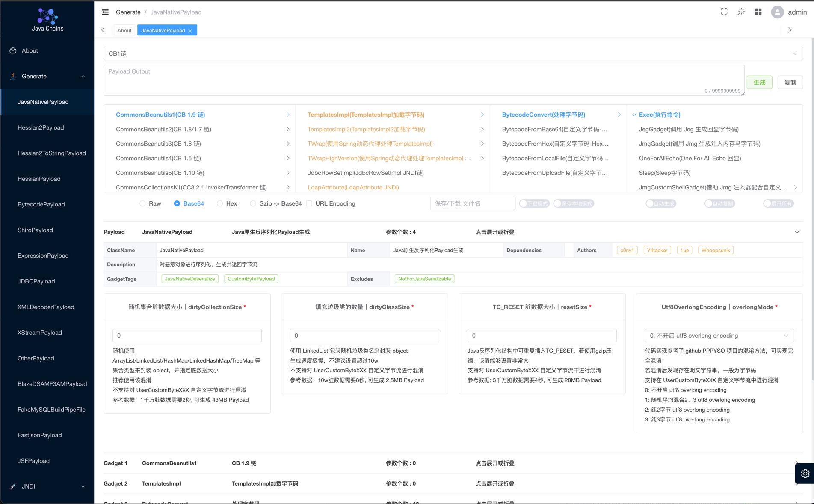The width and height of the screenshot is (814, 504).
Task: Collapse the Generate section in the sidebar
Action: tap(83, 76)
